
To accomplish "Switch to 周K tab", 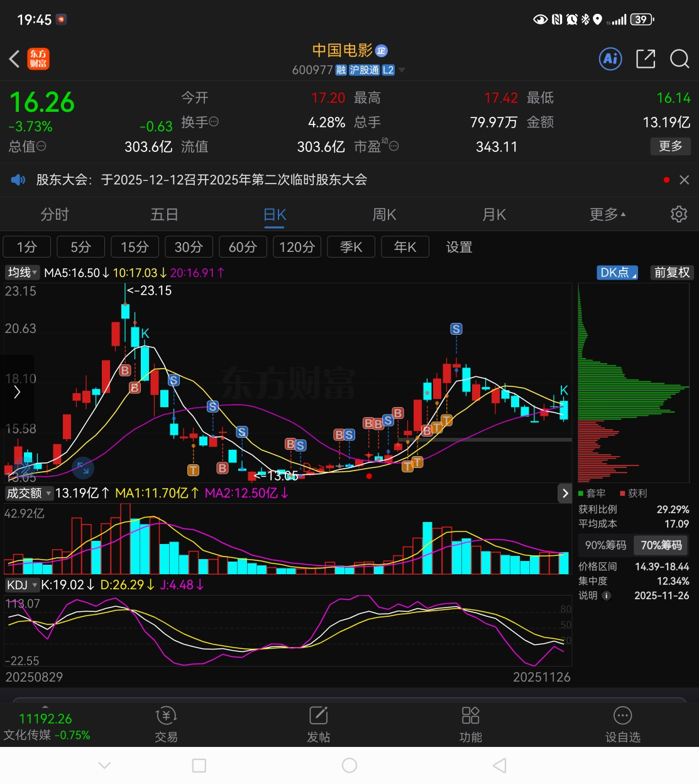I will [x=384, y=214].
